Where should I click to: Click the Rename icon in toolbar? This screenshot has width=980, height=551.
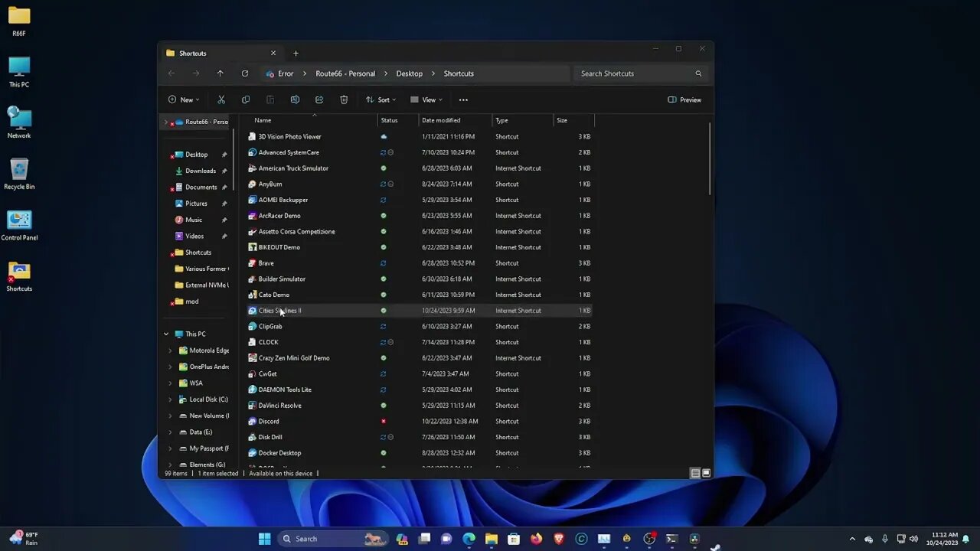pos(295,99)
